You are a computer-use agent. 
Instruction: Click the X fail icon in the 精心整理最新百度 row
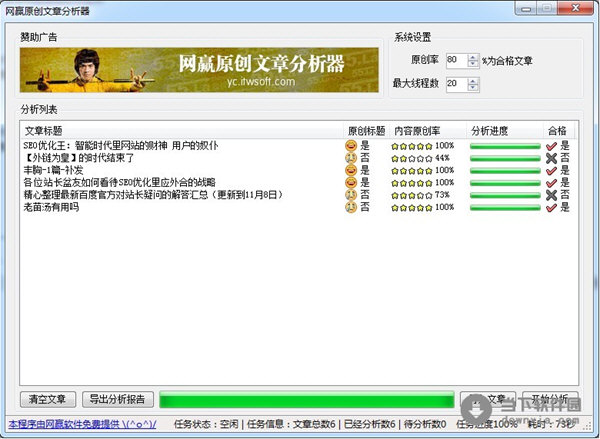click(551, 195)
